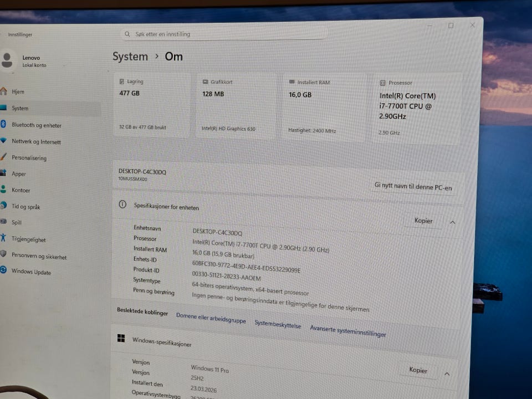Click the Personalisering brush icon
Image resolution: width=532 pixels, height=399 pixels.
pyautogui.click(x=3, y=156)
